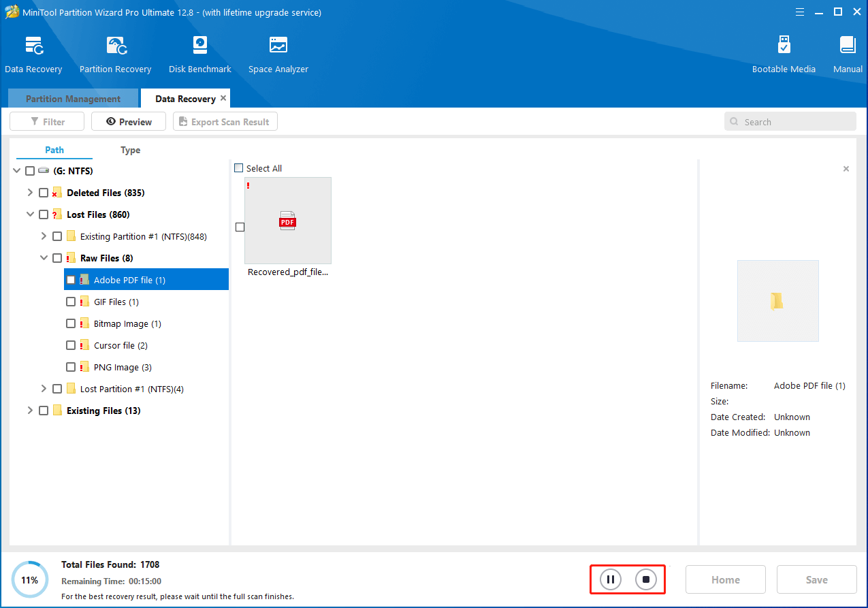Click the Lost Files folder icon
868x608 pixels.
[57, 214]
